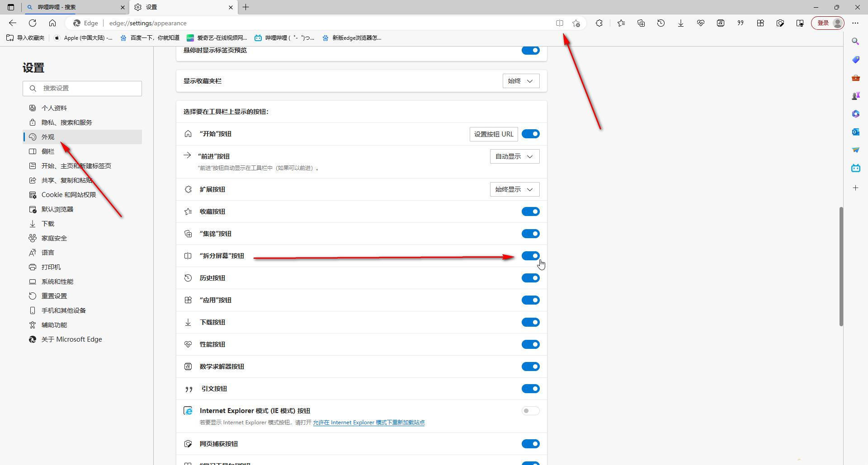
Task: Refresh the page
Action: 33,23
